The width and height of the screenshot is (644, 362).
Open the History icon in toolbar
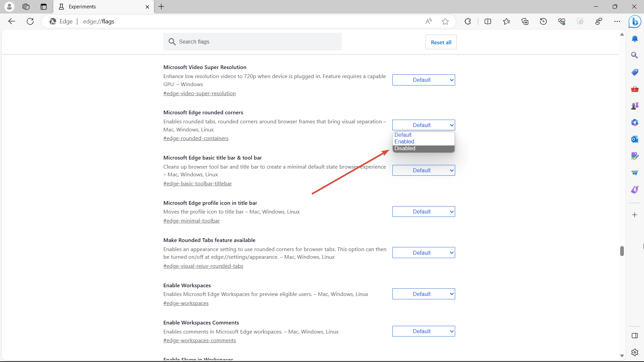543,21
